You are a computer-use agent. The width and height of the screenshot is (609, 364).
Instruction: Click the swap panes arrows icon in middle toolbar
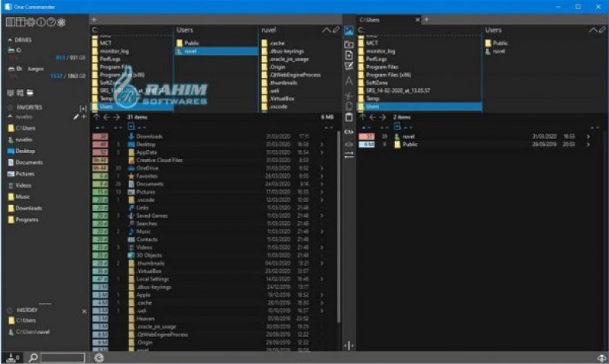349,155
